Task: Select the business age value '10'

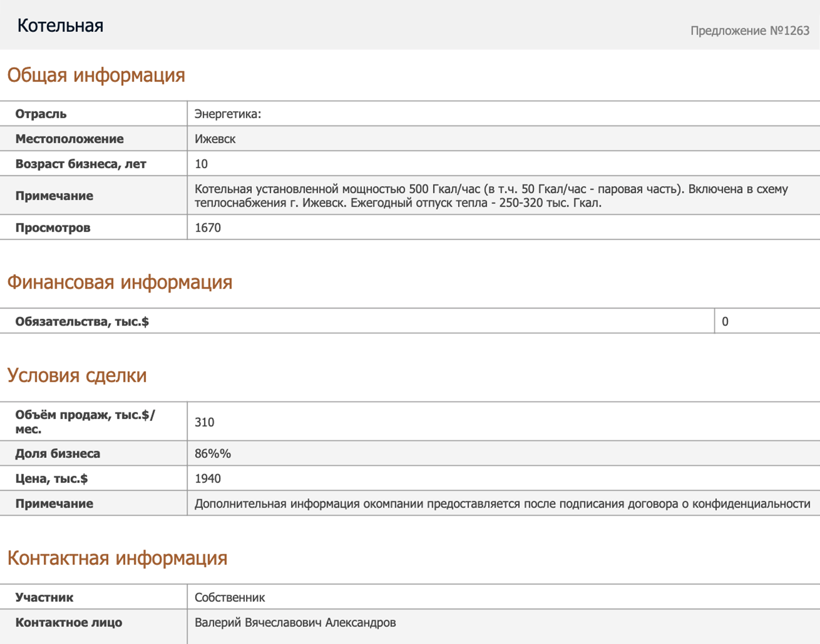Action: (x=201, y=164)
